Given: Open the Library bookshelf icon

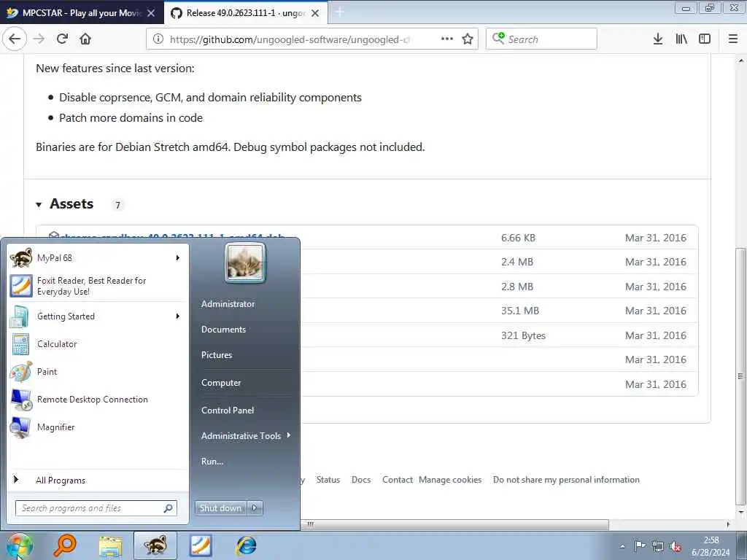Looking at the screenshot, I should pos(681,39).
